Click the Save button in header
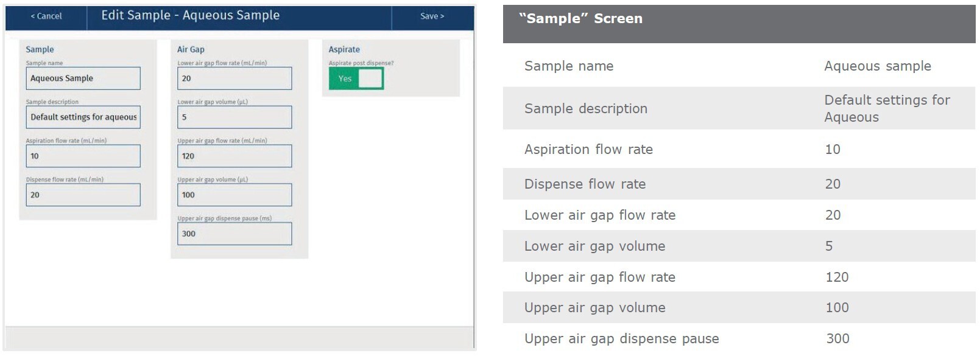The height and width of the screenshot is (356, 980). click(432, 16)
